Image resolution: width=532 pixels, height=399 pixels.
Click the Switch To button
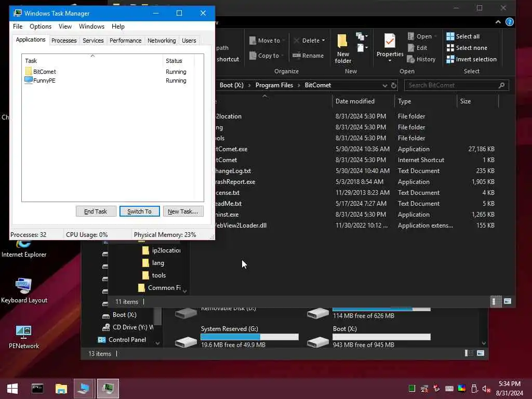(139, 211)
